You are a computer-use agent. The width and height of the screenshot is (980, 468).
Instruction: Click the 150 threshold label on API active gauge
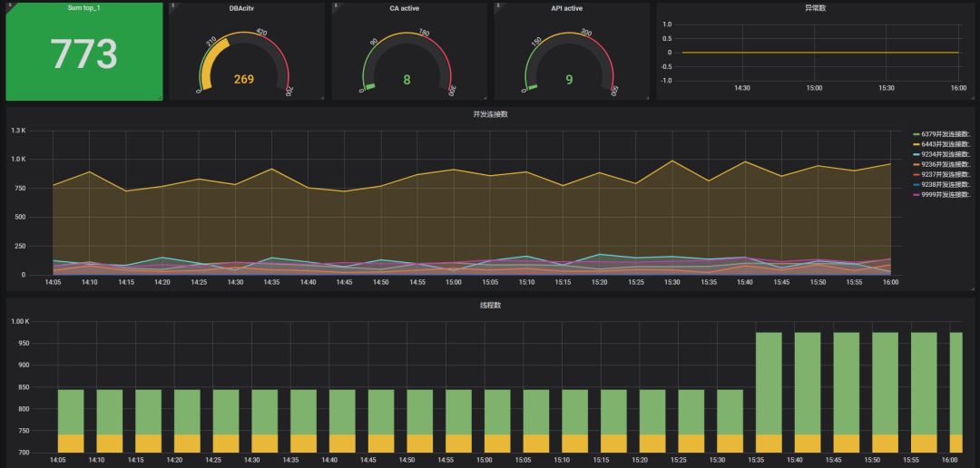(x=535, y=41)
